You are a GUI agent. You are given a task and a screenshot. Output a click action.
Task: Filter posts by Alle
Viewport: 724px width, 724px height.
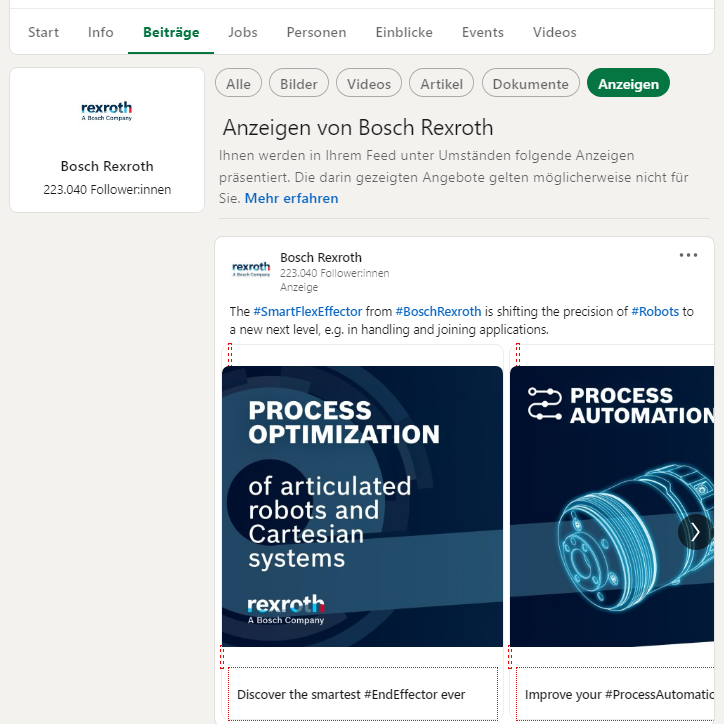tap(238, 84)
